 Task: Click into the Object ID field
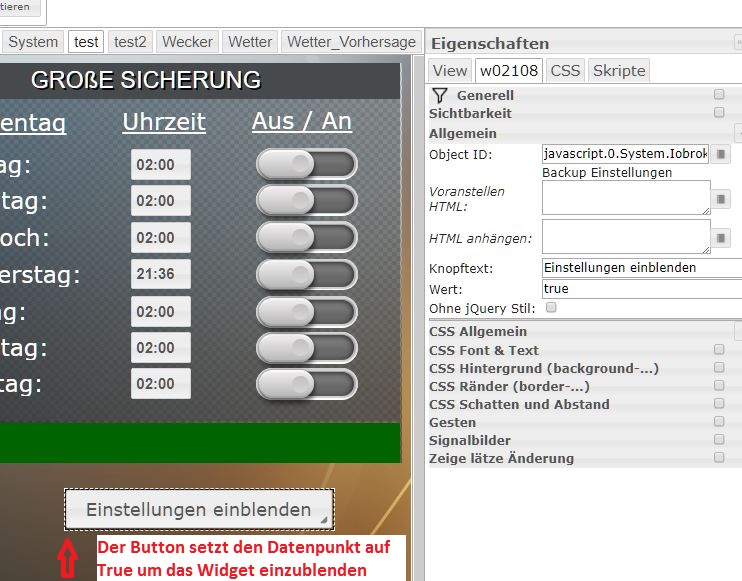625,154
